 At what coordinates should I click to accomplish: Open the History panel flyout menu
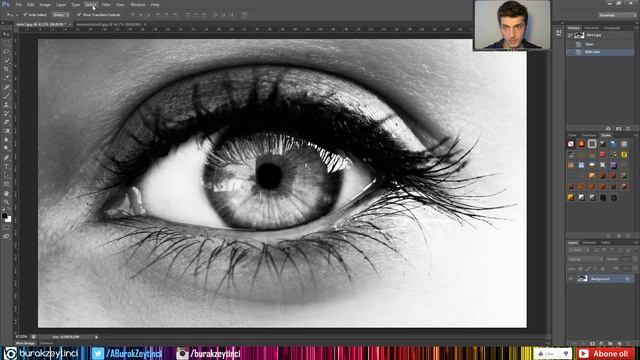point(635,28)
